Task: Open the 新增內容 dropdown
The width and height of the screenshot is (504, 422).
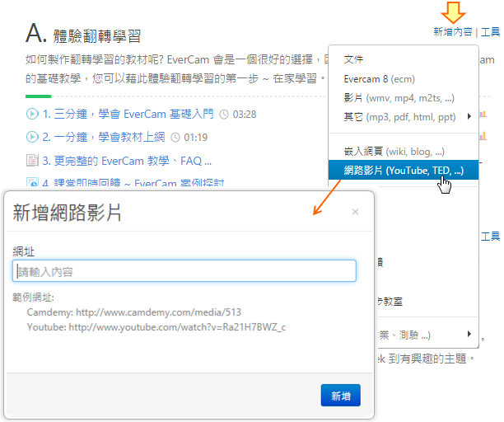Action: 452,32
